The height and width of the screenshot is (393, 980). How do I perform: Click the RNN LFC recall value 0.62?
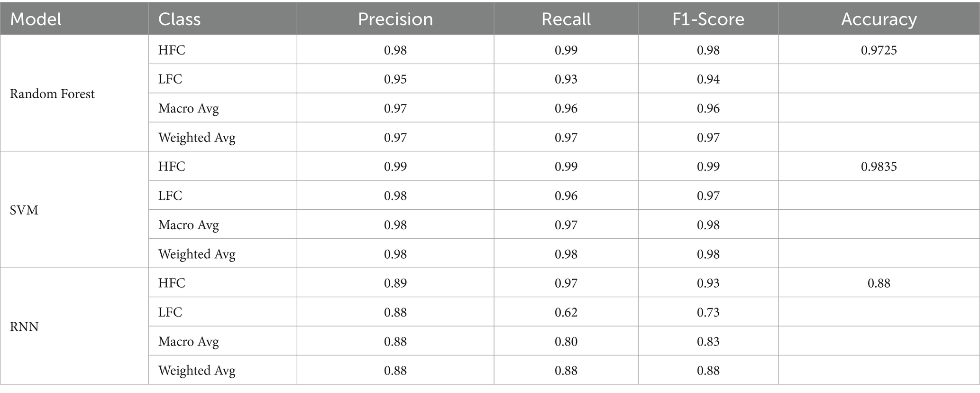pos(566,312)
